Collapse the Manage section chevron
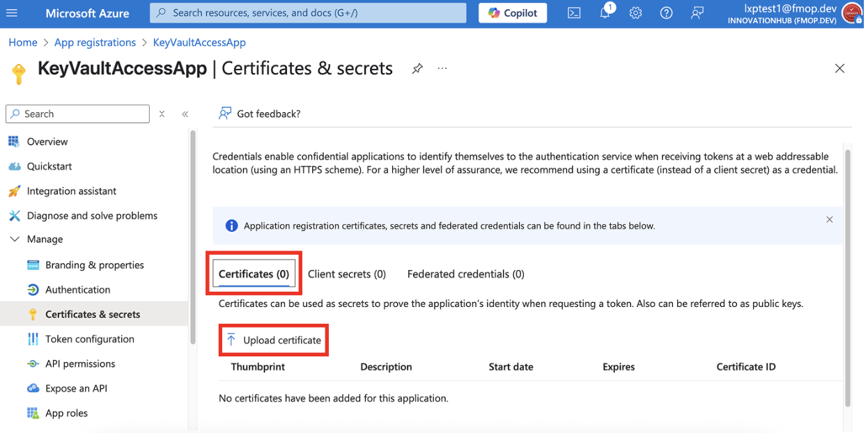The image size is (868, 433). (x=14, y=239)
